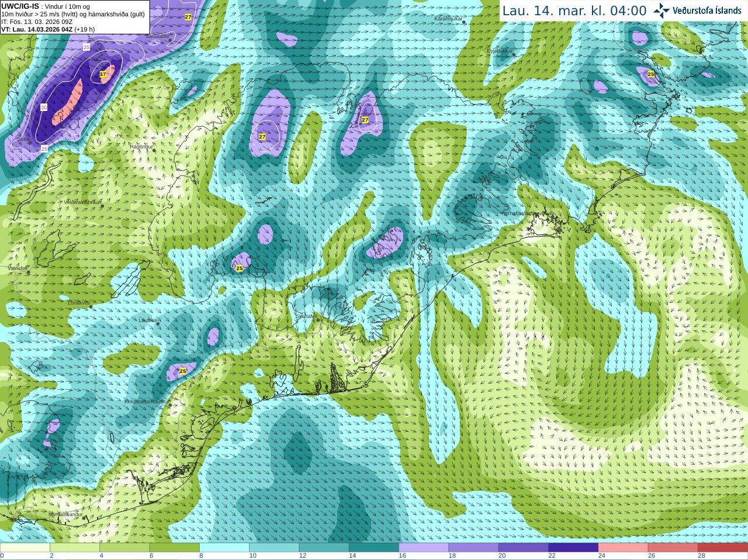Click the Hornafjarðarflugvöllur place label
Viewport: 748px width, 560px height.
527,213
